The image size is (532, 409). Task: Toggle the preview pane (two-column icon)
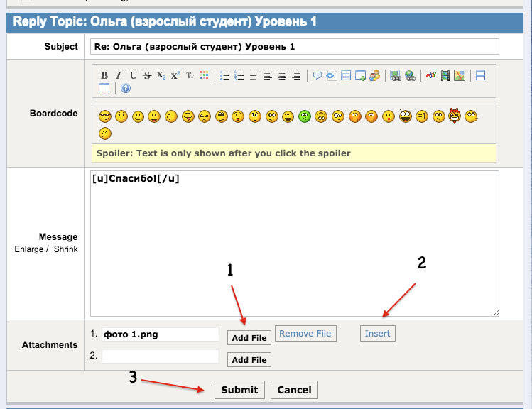tap(104, 88)
